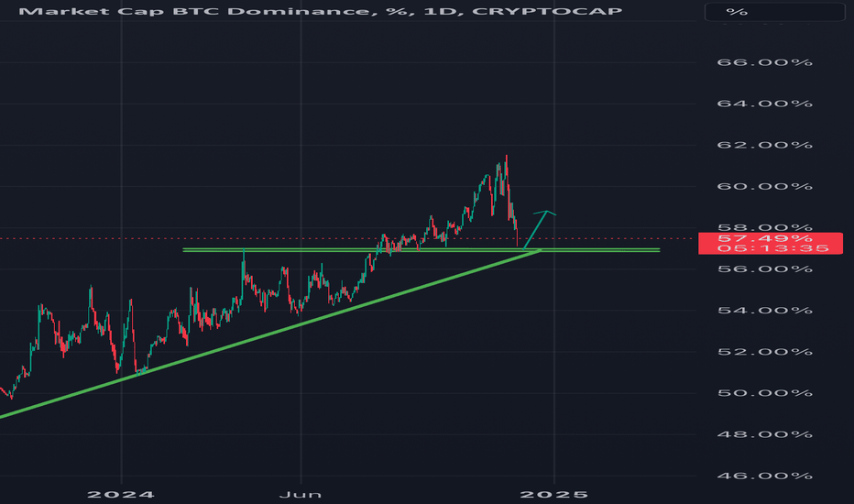Viewport: 854px width, 504px height.
Task: Click the red 57.49% current price label
Action: [770, 243]
